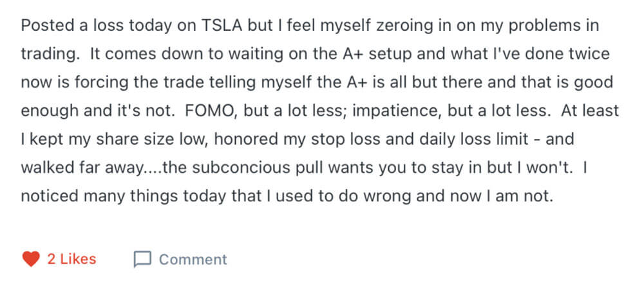This screenshot has height=290, width=644.
Task: Click the word 'wrong' in the final sentence
Action: pyautogui.click(x=385, y=197)
